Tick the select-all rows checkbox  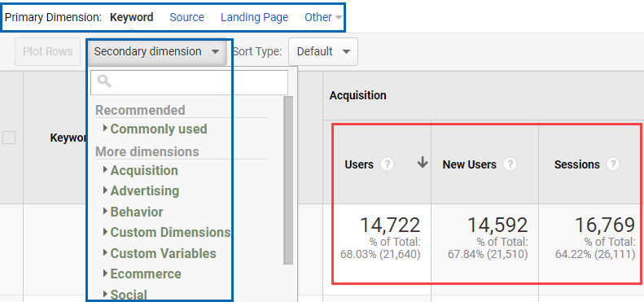[x=9, y=138]
